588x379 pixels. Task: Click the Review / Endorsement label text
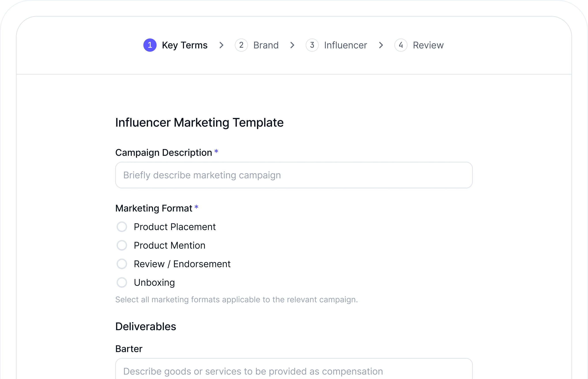pyautogui.click(x=182, y=264)
